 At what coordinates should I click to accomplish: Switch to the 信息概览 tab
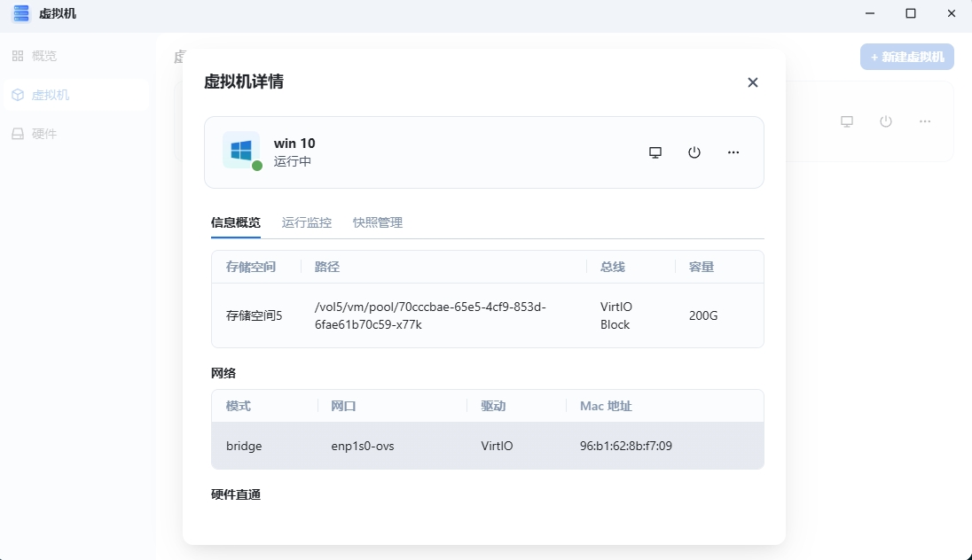(x=236, y=222)
